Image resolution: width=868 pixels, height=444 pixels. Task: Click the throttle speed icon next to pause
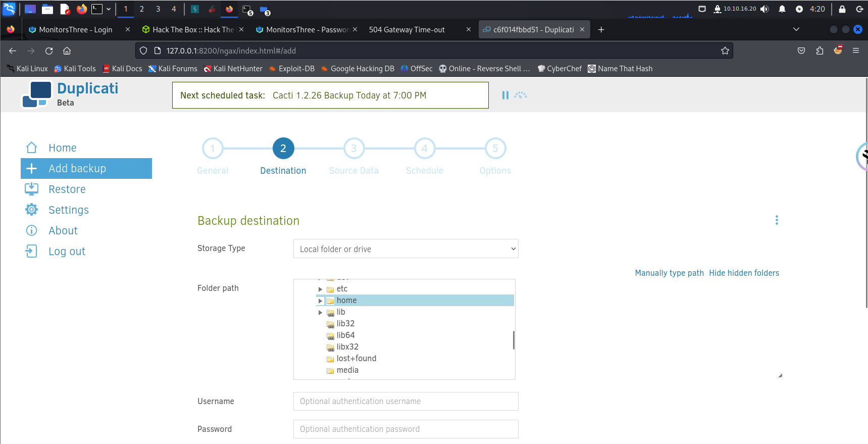pyautogui.click(x=521, y=95)
